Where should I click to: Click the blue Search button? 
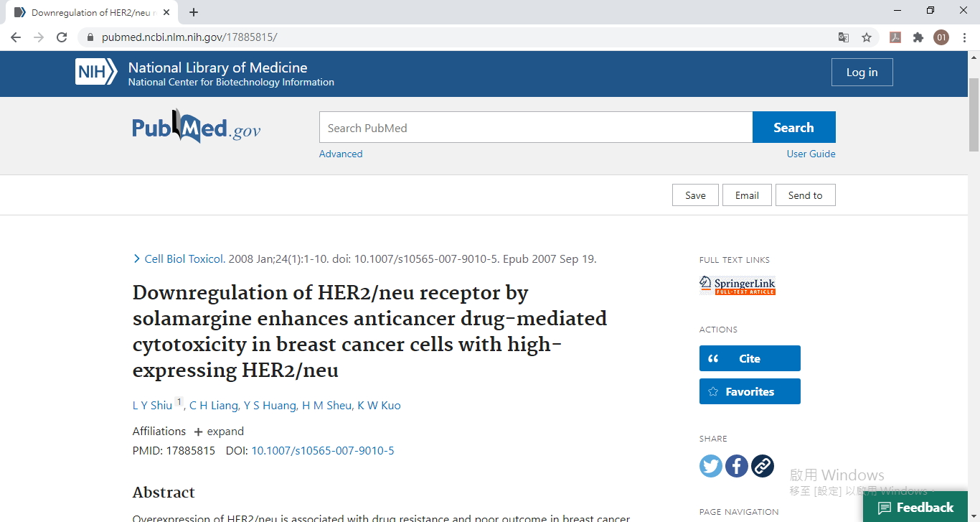(793, 127)
